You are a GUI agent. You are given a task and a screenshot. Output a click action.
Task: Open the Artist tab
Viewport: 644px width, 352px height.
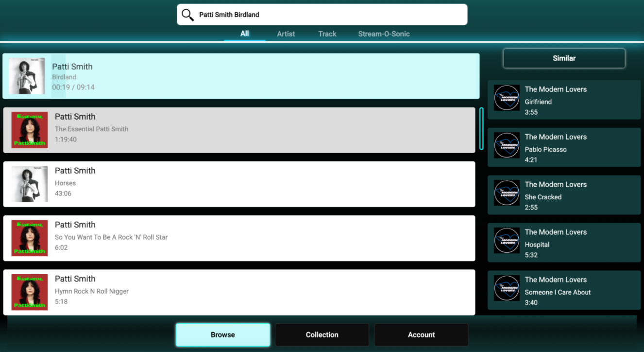click(286, 34)
